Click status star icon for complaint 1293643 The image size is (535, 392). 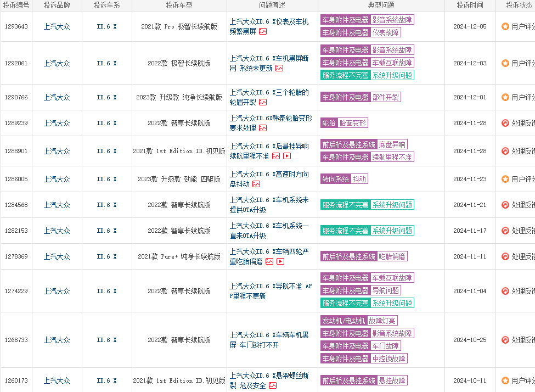coord(505,26)
